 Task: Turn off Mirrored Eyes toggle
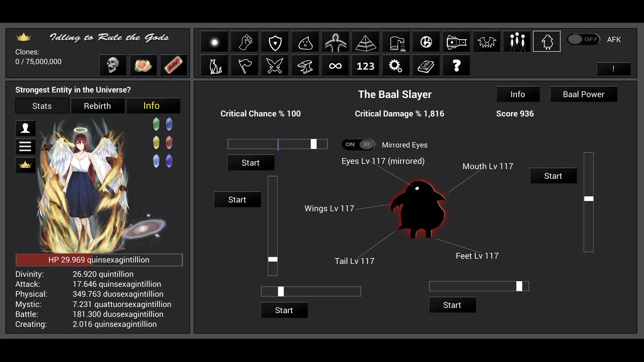point(358,144)
